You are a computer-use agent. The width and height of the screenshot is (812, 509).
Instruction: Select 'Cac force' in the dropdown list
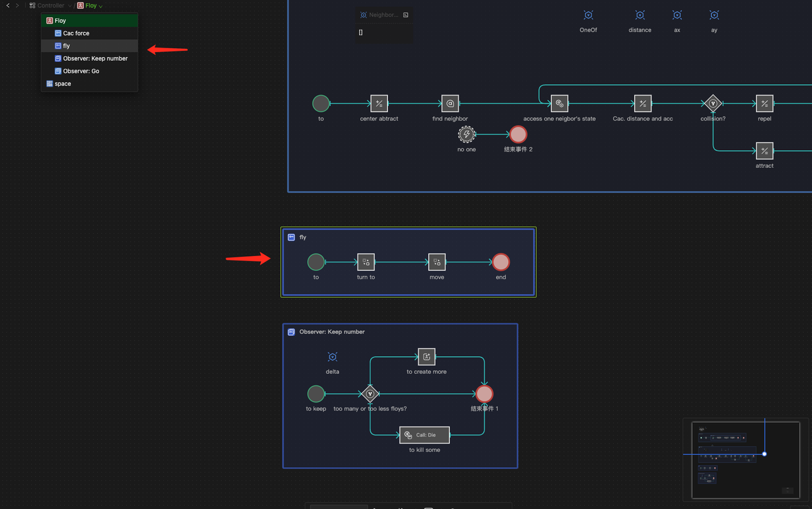tap(76, 33)
